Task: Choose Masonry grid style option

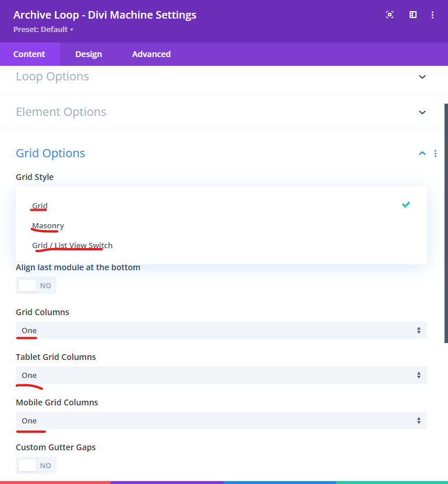Action: click(48, 225)
